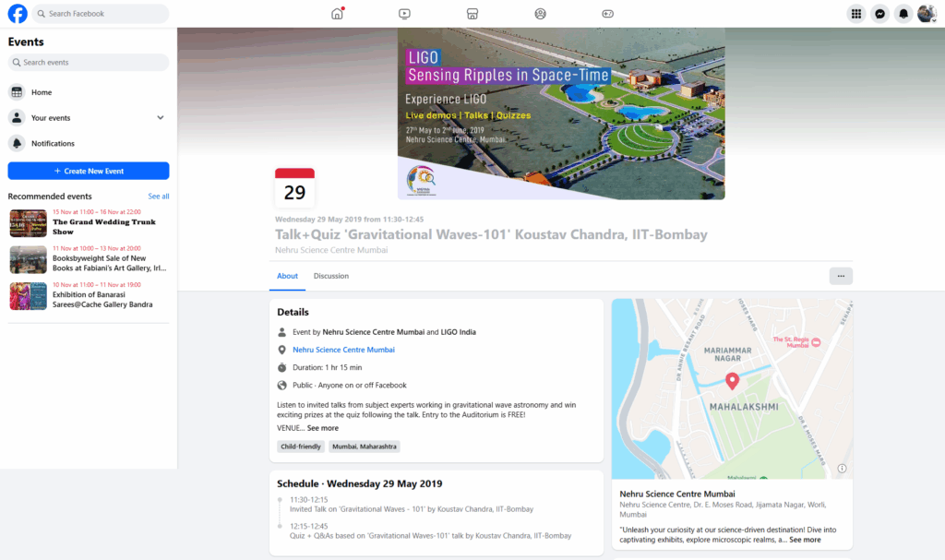
Task: Expand event description with See more
Action: coord(323,428)
